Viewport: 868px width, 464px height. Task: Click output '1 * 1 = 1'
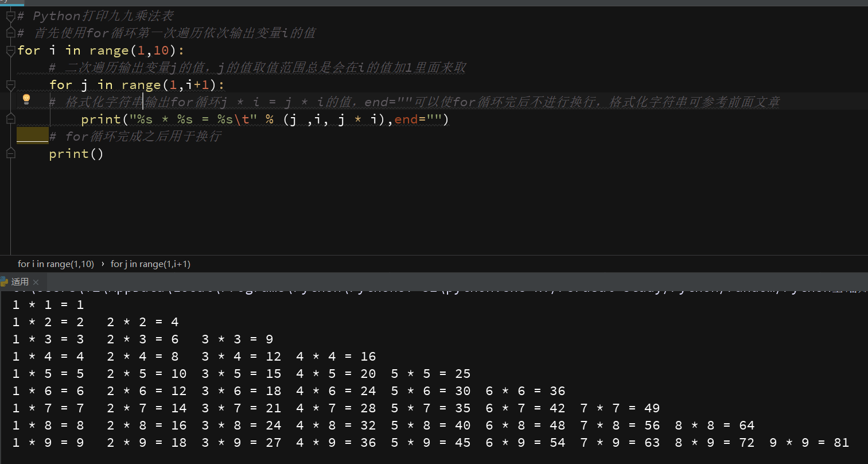48,305
